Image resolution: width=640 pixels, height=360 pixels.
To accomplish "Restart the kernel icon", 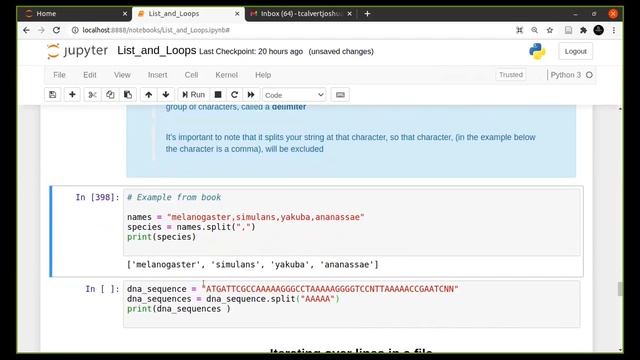I will (x=234, y=95).
